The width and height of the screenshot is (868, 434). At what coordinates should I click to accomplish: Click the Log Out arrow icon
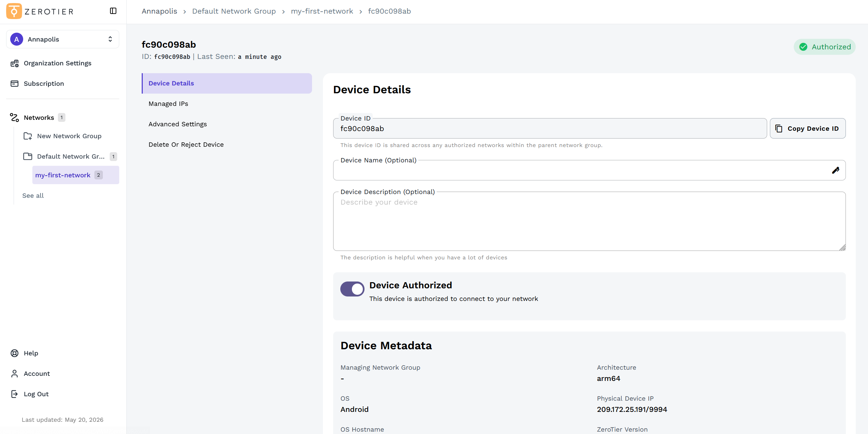(15, 394)
